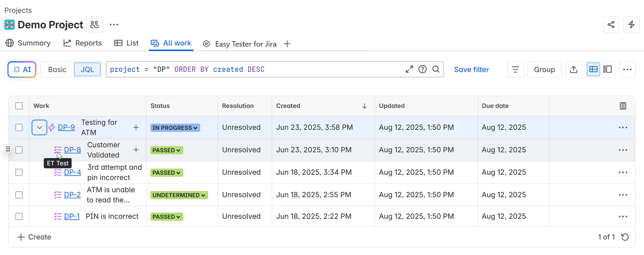Open column settings icon in the table header
Screen dimensions: 644x255
click(623, 106)
